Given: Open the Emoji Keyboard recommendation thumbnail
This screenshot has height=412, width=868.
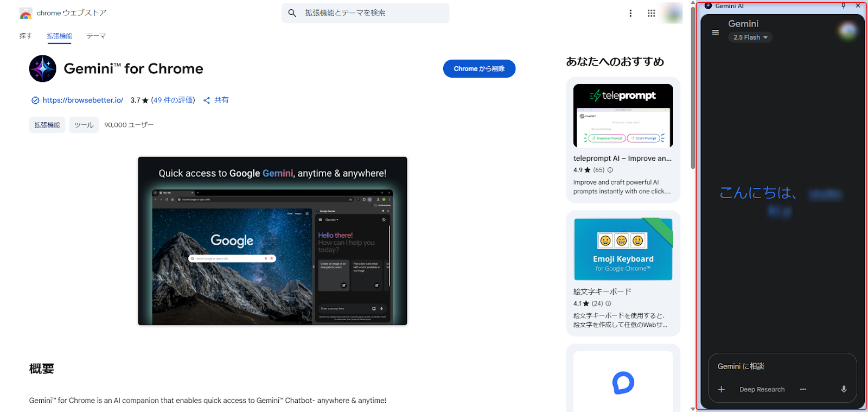Looking at the screenshot, I should click(x=623, y=249).
